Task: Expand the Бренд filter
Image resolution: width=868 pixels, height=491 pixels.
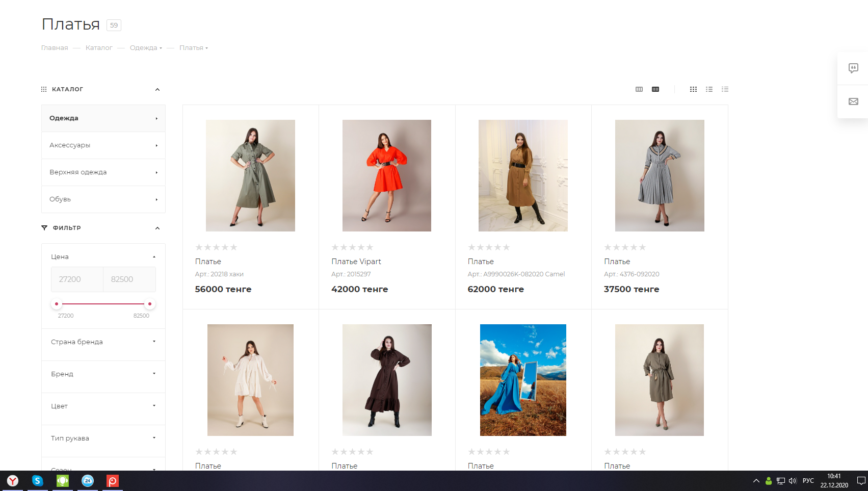Action: point(103,374)
